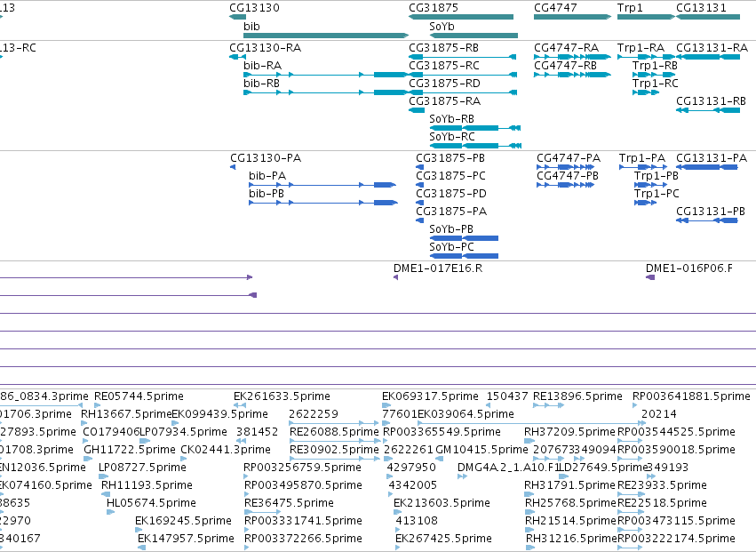Click EST EK267425.5prime
Image resolution: width=756 pixels, height=552 pixels.
[398, 548]
